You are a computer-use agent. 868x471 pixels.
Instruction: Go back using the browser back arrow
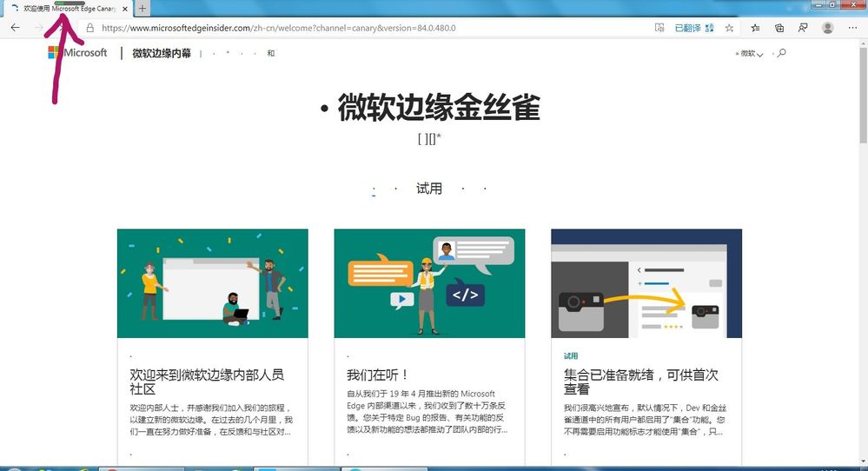[15, 28]
